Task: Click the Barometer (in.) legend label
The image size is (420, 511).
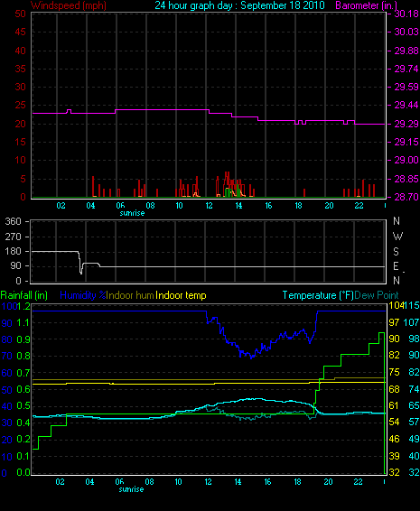Action: pyautogui.click(x=366, y=5)
